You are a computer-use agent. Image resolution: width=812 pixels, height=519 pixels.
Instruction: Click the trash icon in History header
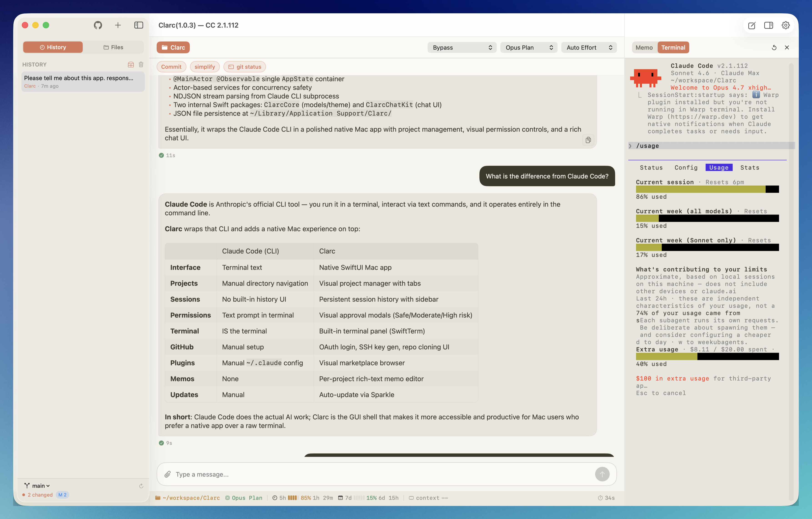pyautogui.click(x=141, y=64)
